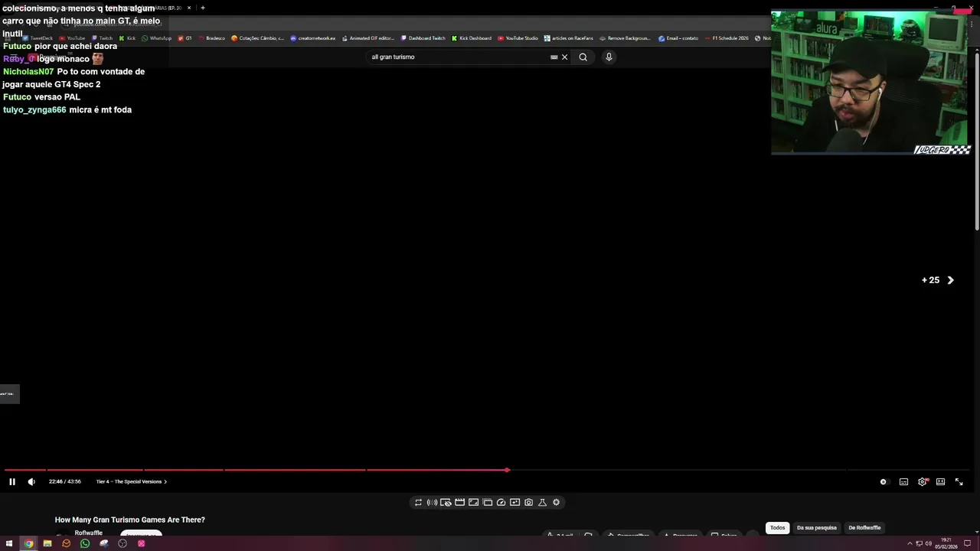
Task: Close the current browser tab
Action: [189, 8]
